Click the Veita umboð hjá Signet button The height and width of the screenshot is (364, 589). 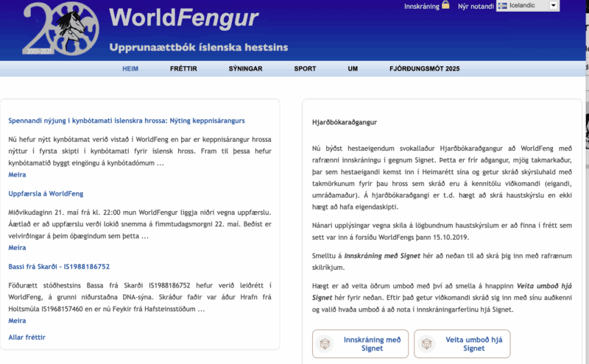click(462, 343)
